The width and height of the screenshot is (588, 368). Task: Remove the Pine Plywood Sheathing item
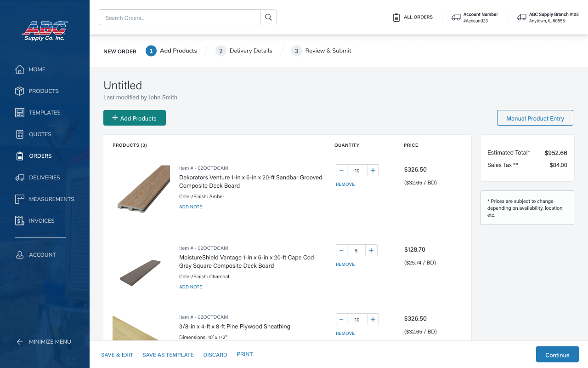(345, 333)
